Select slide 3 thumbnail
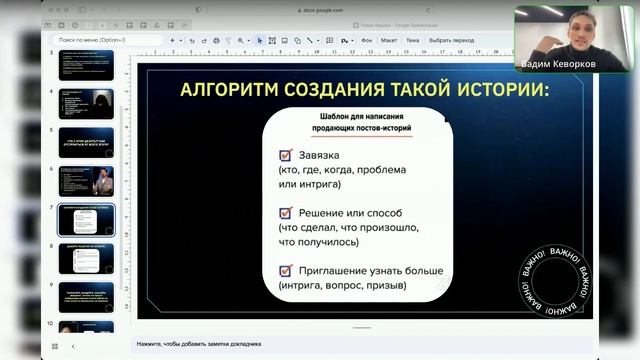The width and height of the screenshot is (640, 360). [x=86, y=65]
